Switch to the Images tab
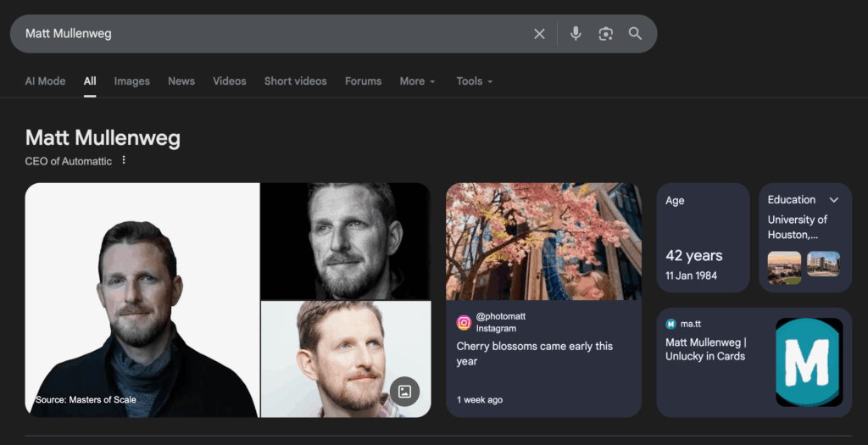 click(x=131, y=81)
